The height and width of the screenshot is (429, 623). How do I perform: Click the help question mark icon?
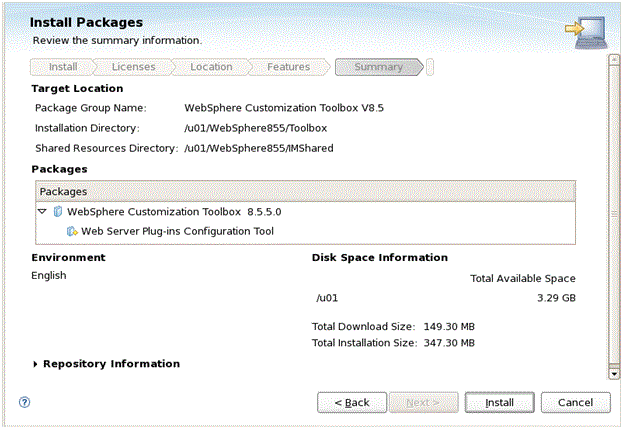24,402
